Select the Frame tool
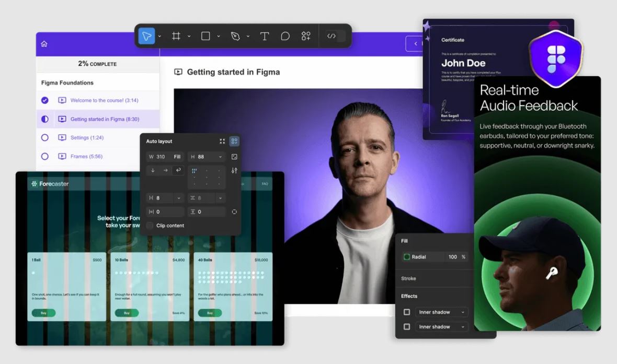This screenshot has width=617, height=364. pos(176,36)
